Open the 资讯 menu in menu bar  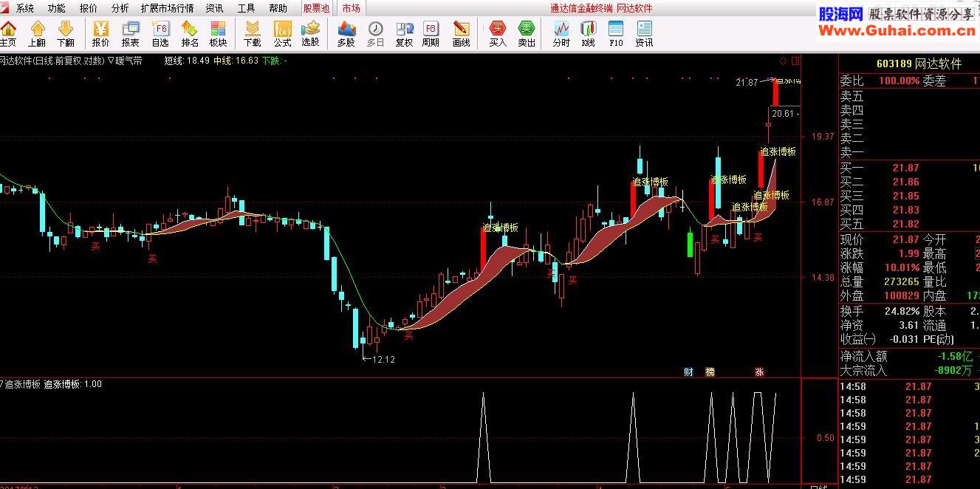(x=214, y=8)
